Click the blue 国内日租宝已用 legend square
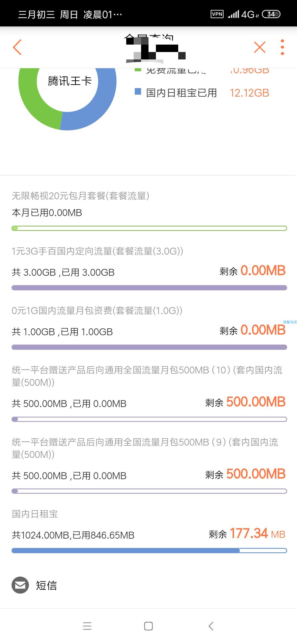The height and width of the screenshot is (644, 297). 138,91
